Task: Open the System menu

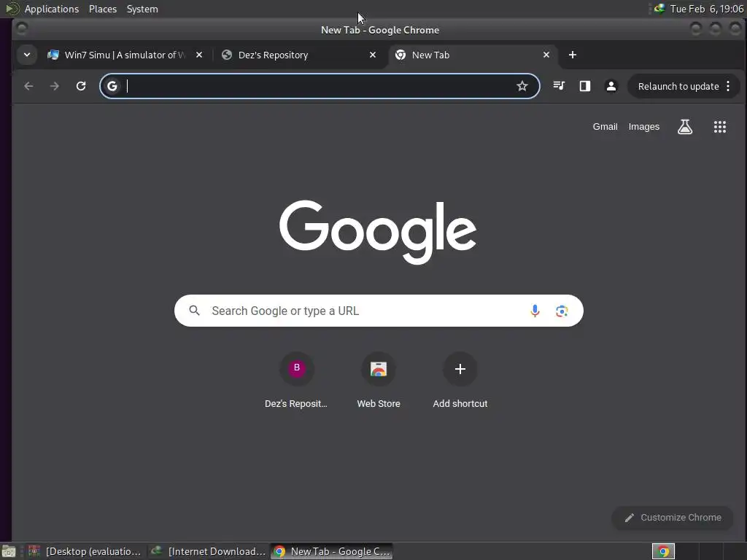Action: tap(142, 9)
